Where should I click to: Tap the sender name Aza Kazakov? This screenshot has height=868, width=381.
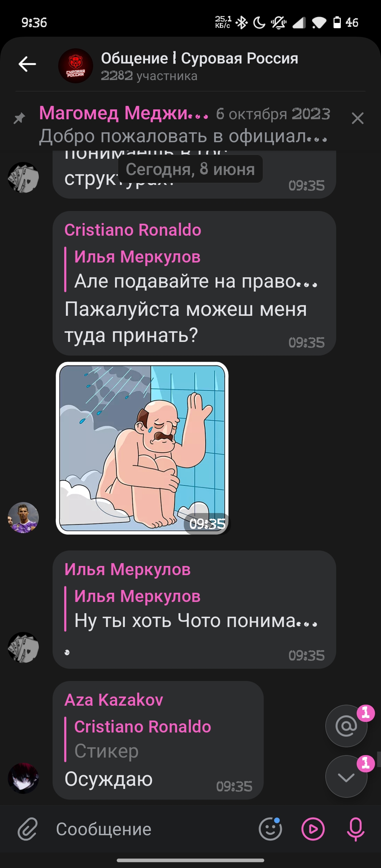[x=114, y=700]
